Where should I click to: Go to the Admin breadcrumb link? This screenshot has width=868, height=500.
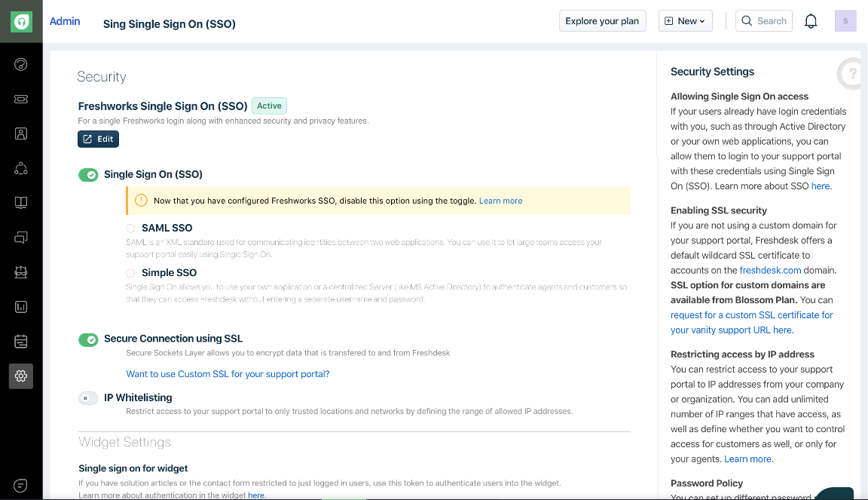point(65,21)
